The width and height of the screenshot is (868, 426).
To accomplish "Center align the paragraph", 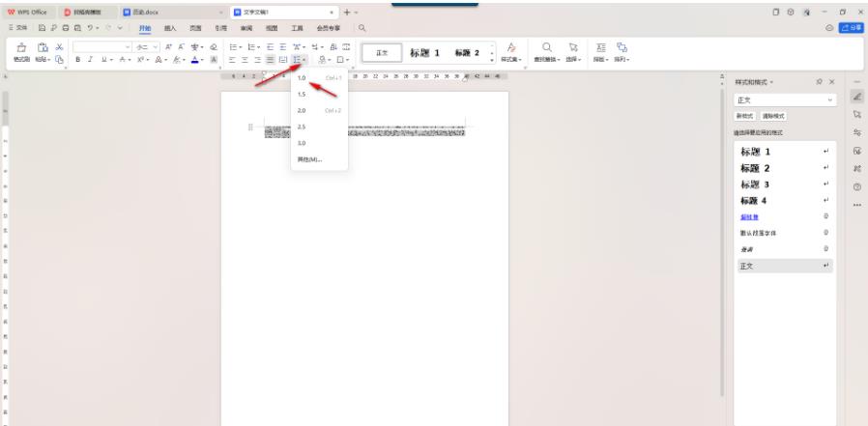I will click(245, 59).
